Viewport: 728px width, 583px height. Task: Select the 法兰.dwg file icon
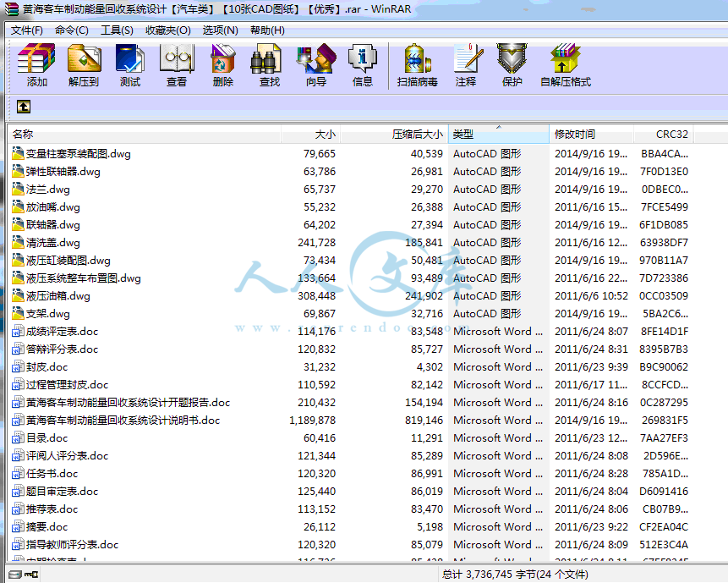pos(18,189)
